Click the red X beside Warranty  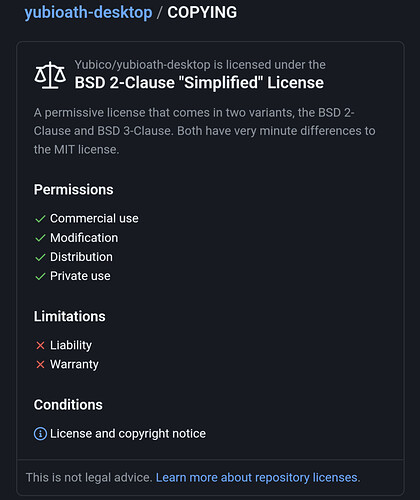(40, 365)
